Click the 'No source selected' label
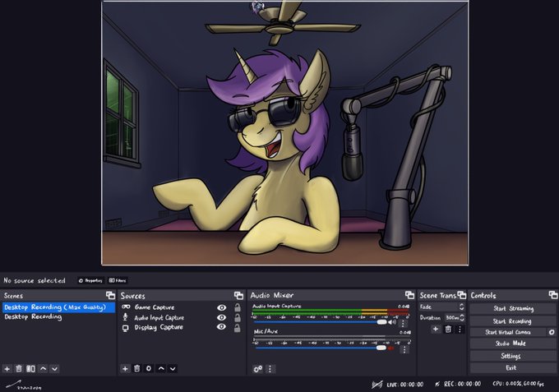Screen dimensions: 559x392 click(x=35, y=280)
